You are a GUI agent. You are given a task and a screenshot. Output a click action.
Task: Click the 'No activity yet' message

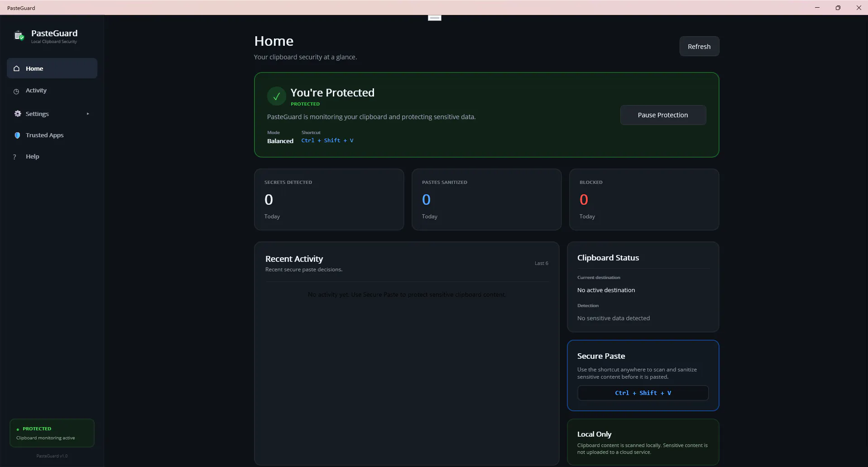click(x=407, y=294)
